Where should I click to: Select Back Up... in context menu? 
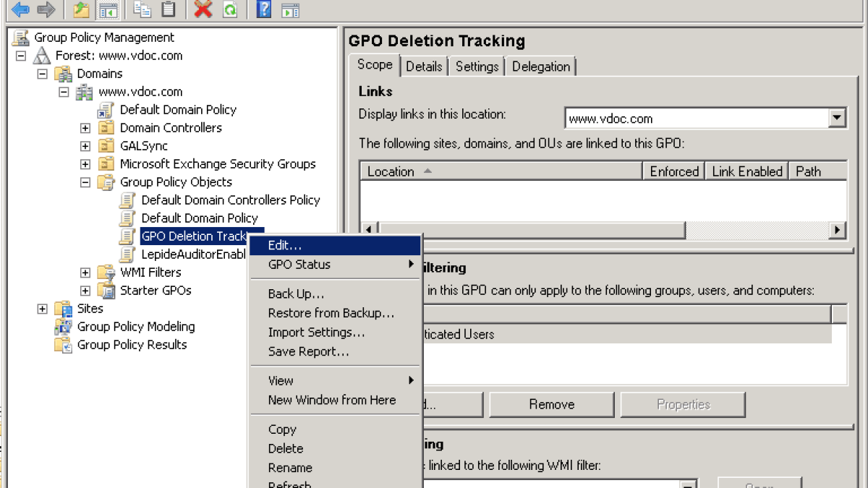coord(296,294)
